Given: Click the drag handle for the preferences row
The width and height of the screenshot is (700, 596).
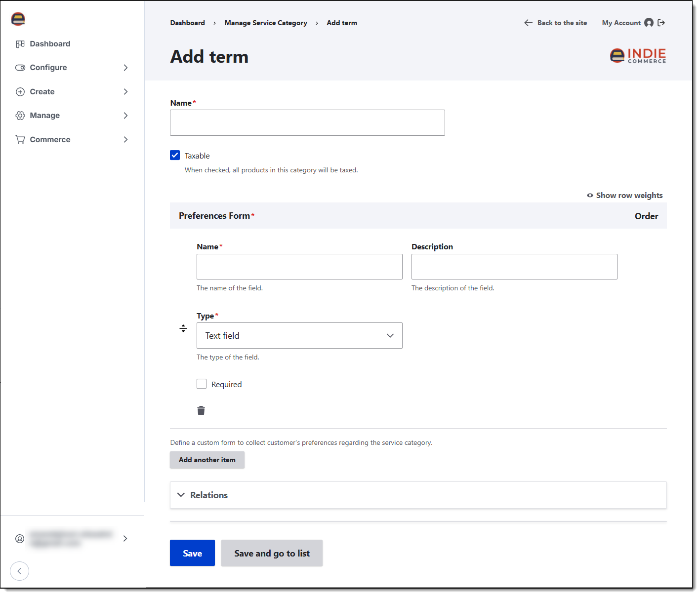Looking at the screenshot, I should [183, 328].
